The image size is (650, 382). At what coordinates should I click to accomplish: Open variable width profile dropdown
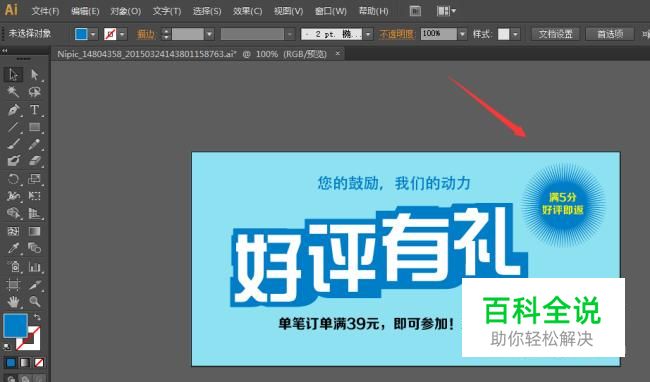coord(290,34)
